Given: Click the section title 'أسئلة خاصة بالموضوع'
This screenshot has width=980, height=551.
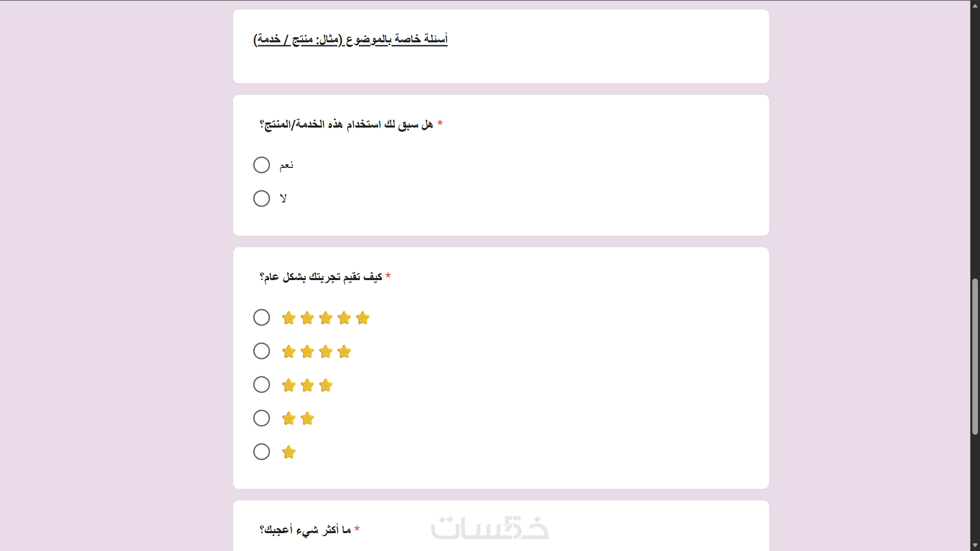Looking at the screenshot, I should point(351,39).
